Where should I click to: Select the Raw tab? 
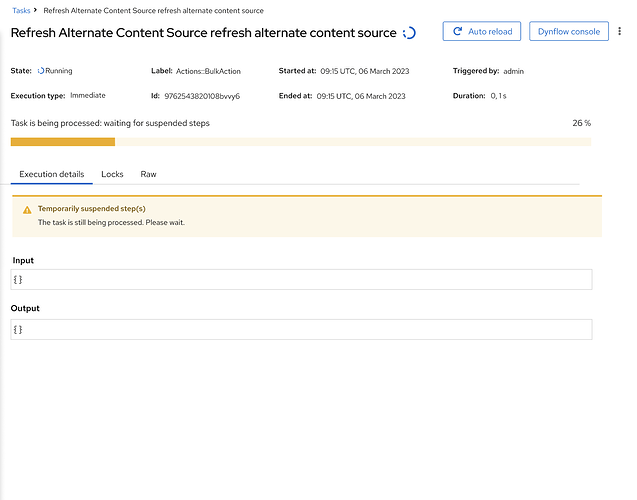pyautogui.click(x=148, y=174)
